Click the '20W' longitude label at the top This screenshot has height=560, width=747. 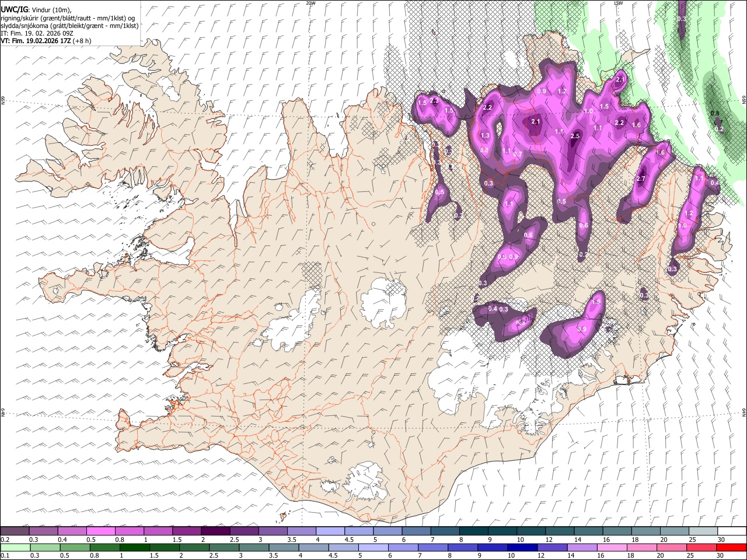pos(310,3)
